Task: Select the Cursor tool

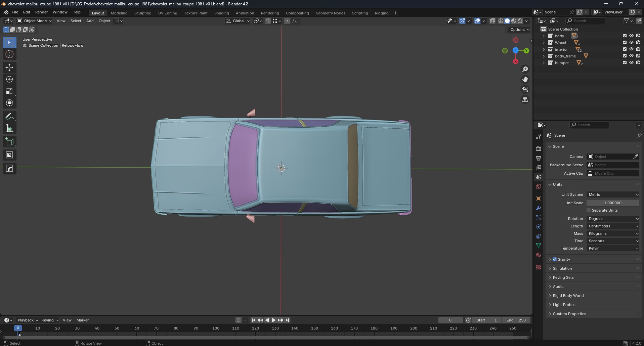Action: pyautogui.click(x=9, y=54)
